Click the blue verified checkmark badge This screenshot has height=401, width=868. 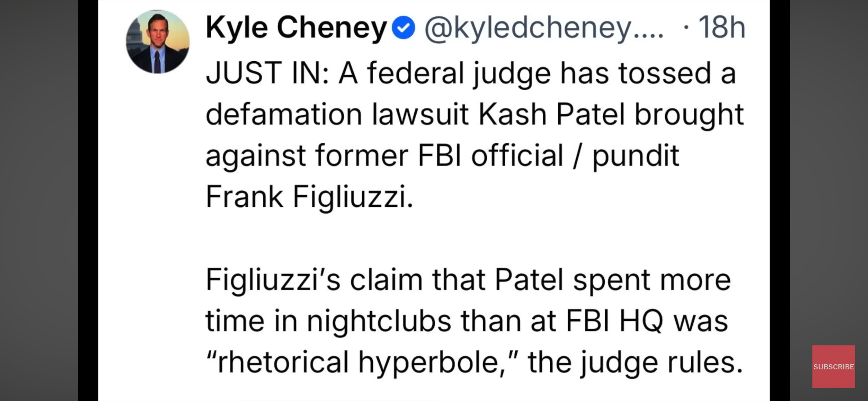click(403, 27)
